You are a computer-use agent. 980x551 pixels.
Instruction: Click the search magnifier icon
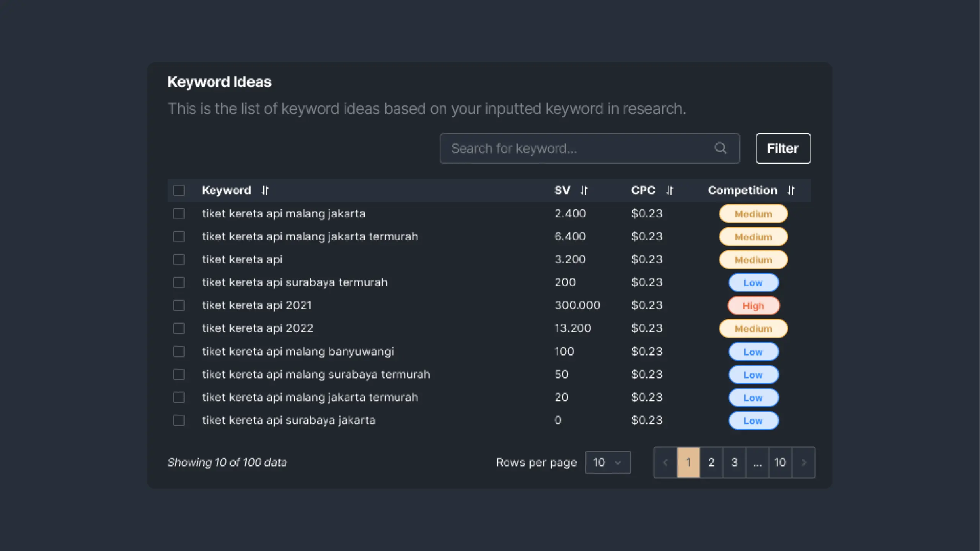tap(720, 148)
